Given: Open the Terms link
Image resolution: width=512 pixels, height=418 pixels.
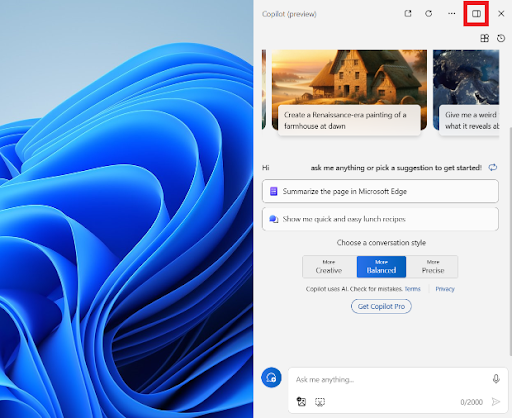Looking at the screenshot, I should click(412, 289).
